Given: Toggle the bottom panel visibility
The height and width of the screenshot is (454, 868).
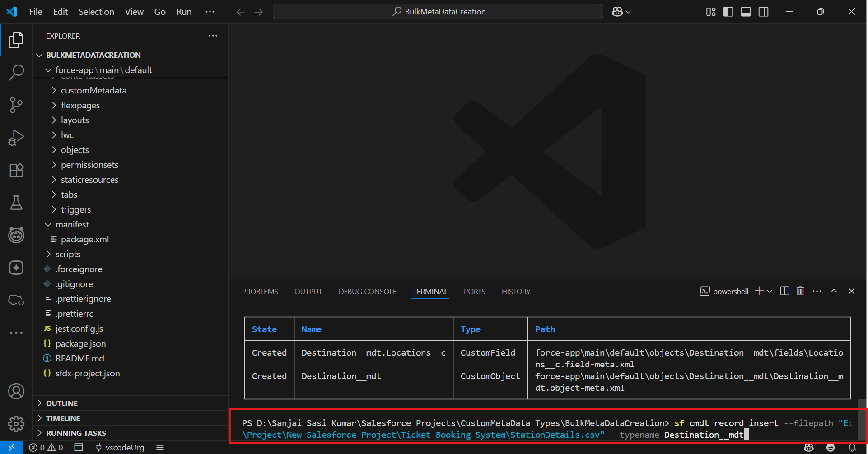Looking at the screenshot, I should pos(746,12).
